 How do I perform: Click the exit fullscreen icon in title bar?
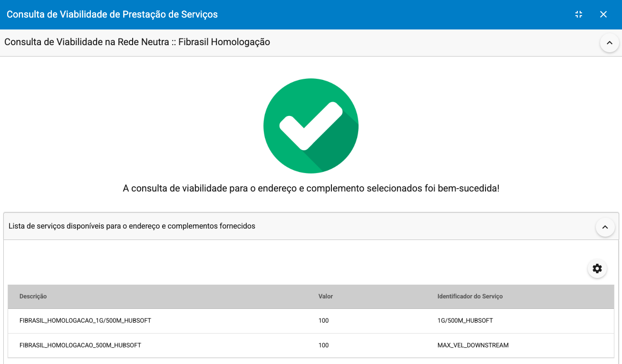tap(578, 14)
